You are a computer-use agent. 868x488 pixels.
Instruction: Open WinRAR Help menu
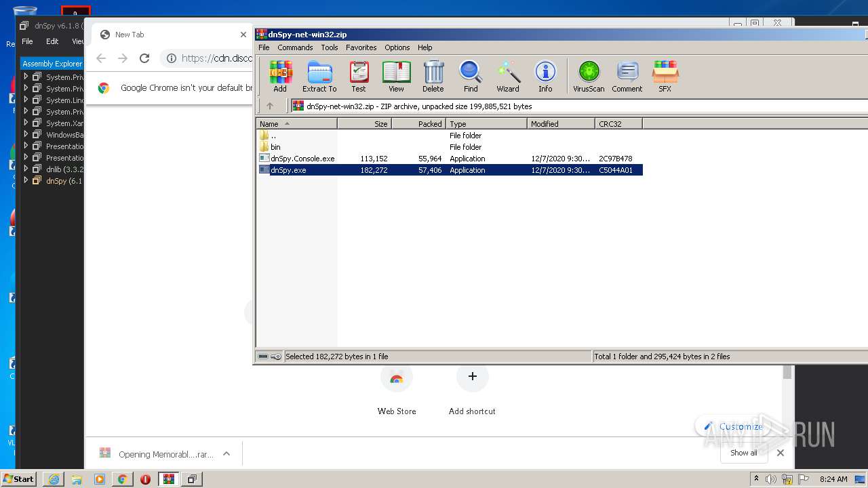425,47
